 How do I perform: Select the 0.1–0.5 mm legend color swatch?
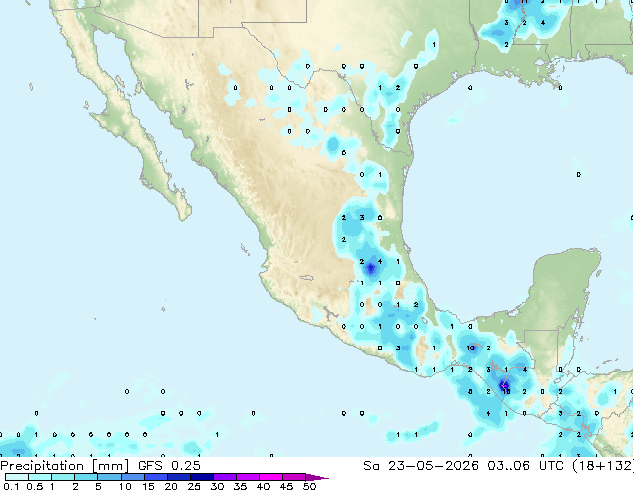pos(17,477)
